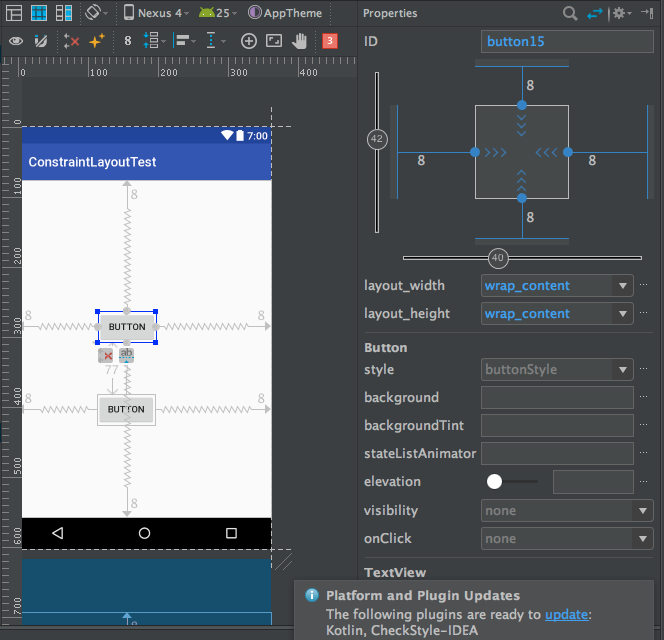
Task: Tap the Android home circle icon
Action: point(144,533)
